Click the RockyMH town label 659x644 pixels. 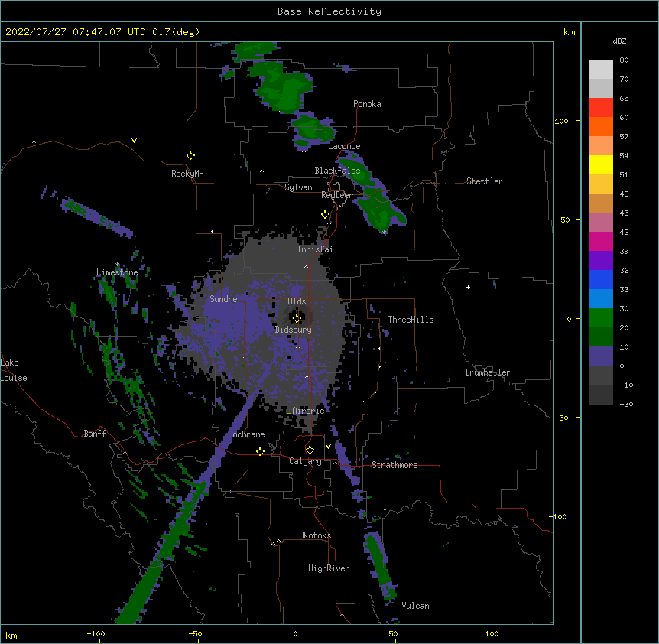point(187,174)
